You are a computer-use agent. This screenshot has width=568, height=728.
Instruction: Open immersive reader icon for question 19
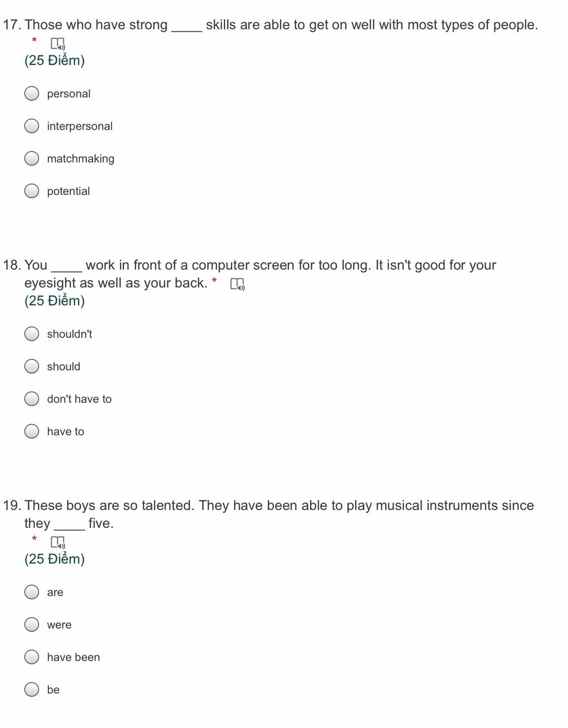click(58, 542)
